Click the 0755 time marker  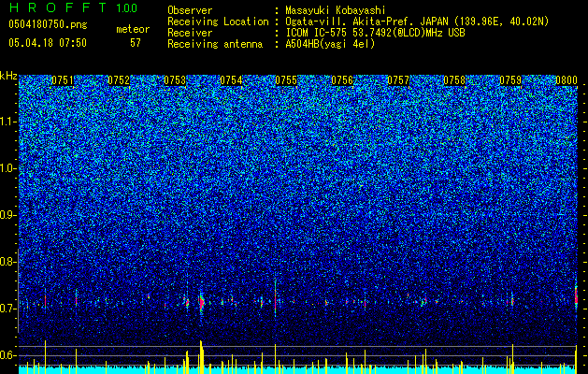286,80
